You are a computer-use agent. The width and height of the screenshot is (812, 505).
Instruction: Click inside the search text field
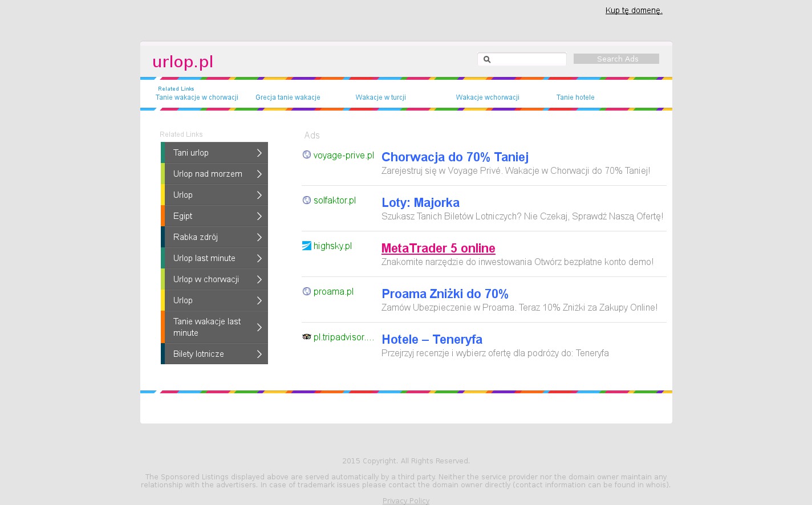[x=528, y=59]
